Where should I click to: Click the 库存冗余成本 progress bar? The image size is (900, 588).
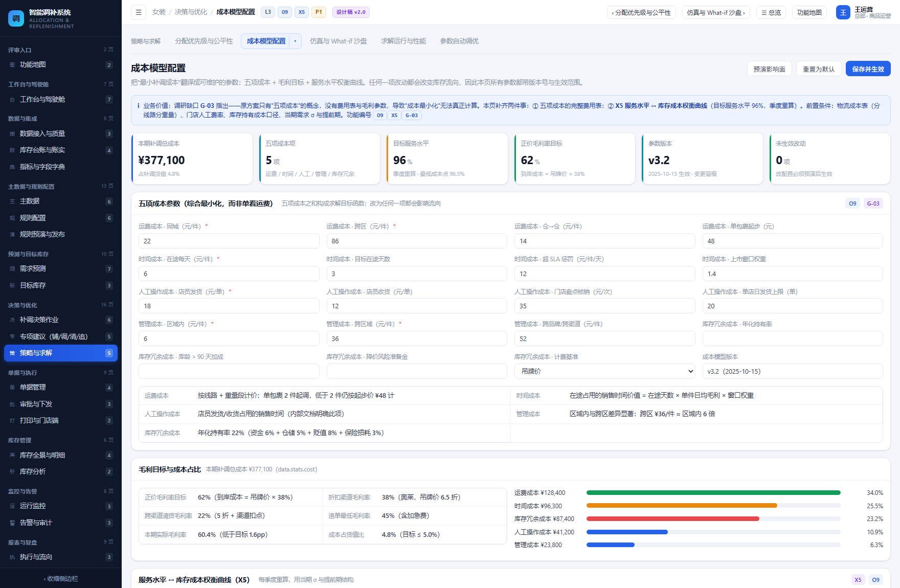pos(713,519)
